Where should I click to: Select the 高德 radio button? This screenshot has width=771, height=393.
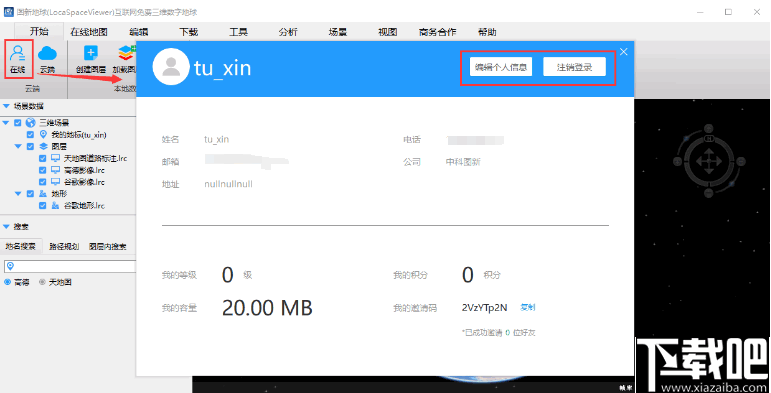[x=7, y=282]
